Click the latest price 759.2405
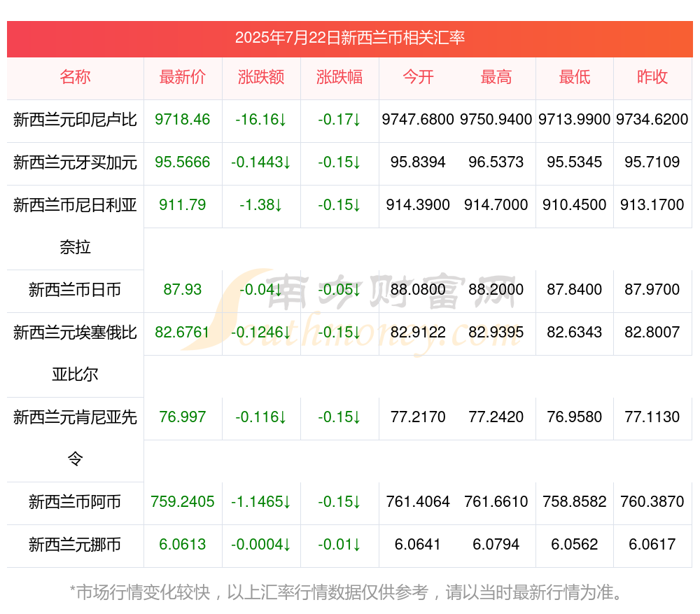The height and width of the screenshot is (614, 700). (x=183, y=502)
